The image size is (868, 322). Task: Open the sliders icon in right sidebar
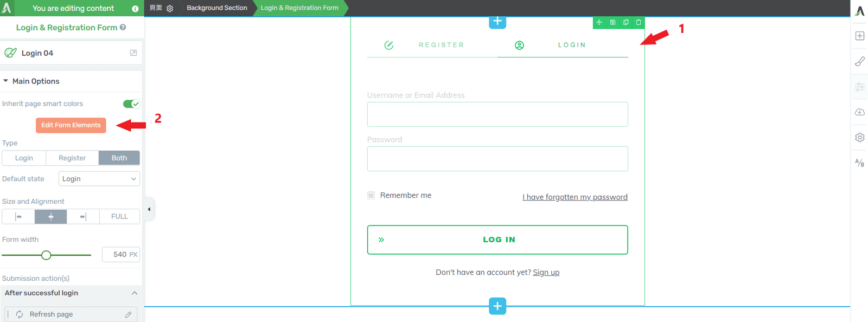click(x=860, y=87)
